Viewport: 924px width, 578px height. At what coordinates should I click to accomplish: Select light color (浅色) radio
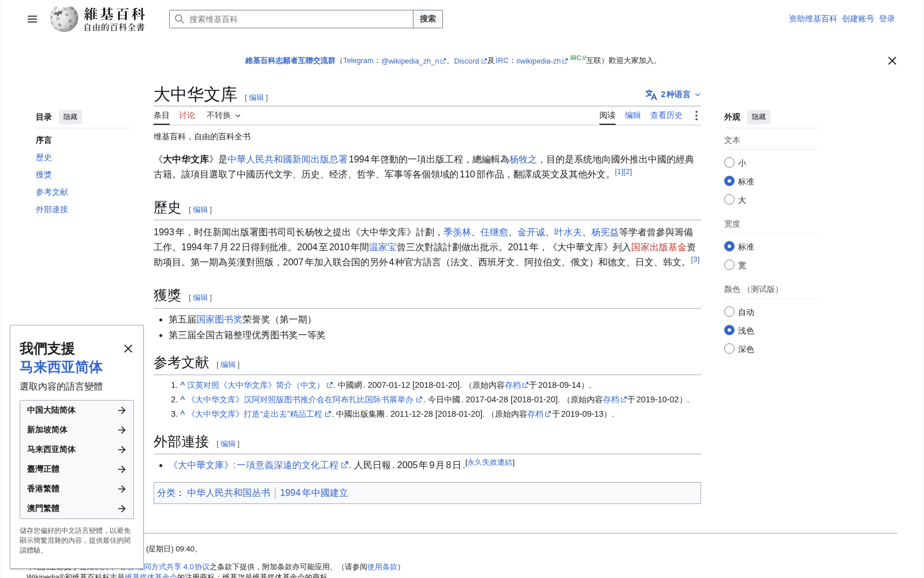coord(729,331)
